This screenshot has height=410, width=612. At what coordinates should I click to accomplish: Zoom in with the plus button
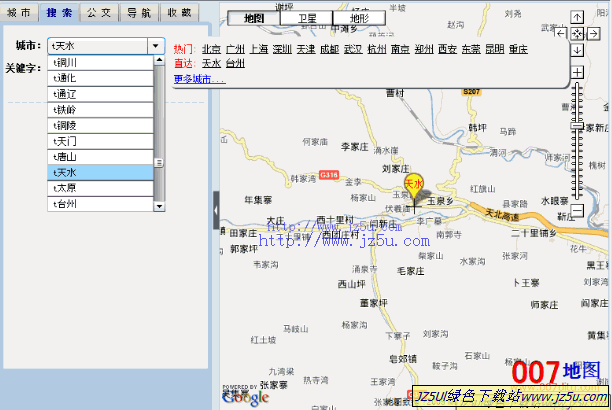(577, 72)
